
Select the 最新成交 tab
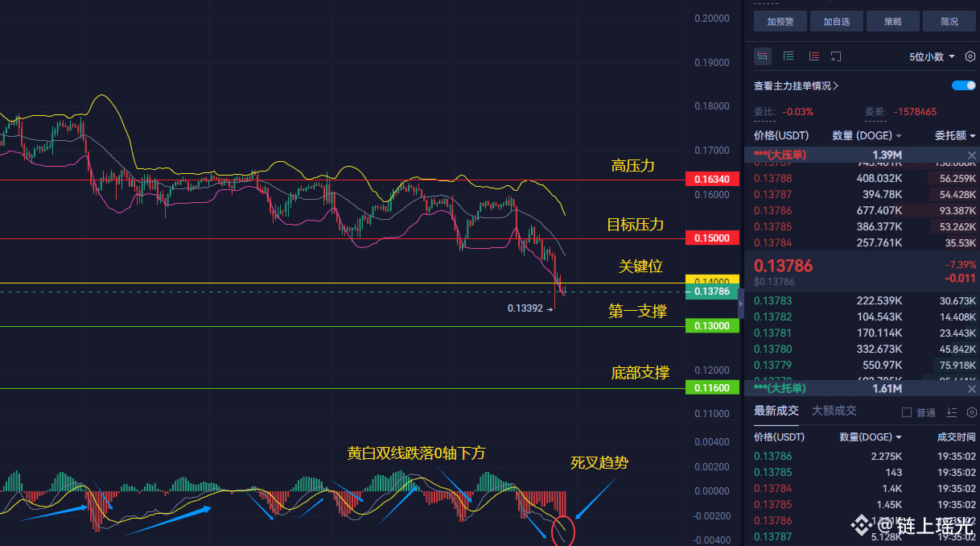(x=776, y=411)
